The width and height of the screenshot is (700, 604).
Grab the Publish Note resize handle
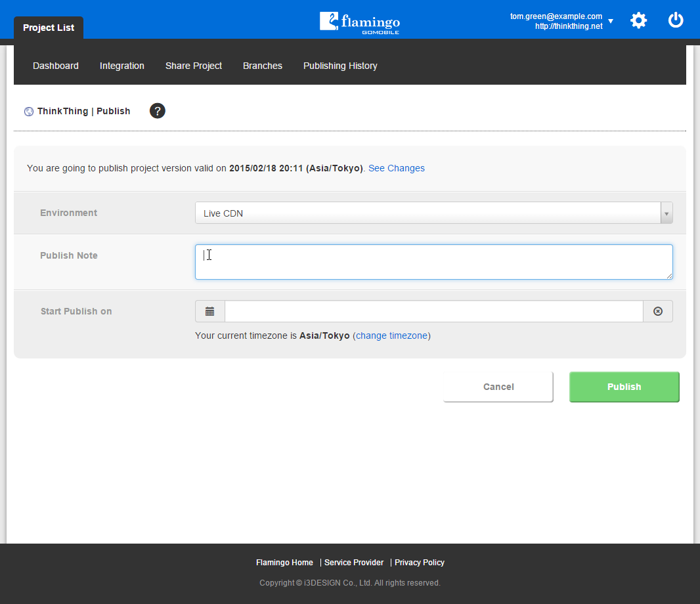coord(669,276)
